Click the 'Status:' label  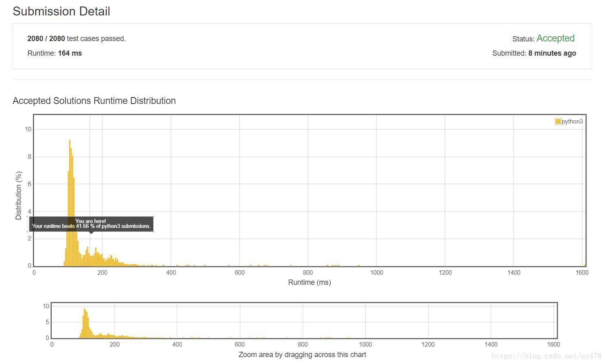tap(523, 39)
